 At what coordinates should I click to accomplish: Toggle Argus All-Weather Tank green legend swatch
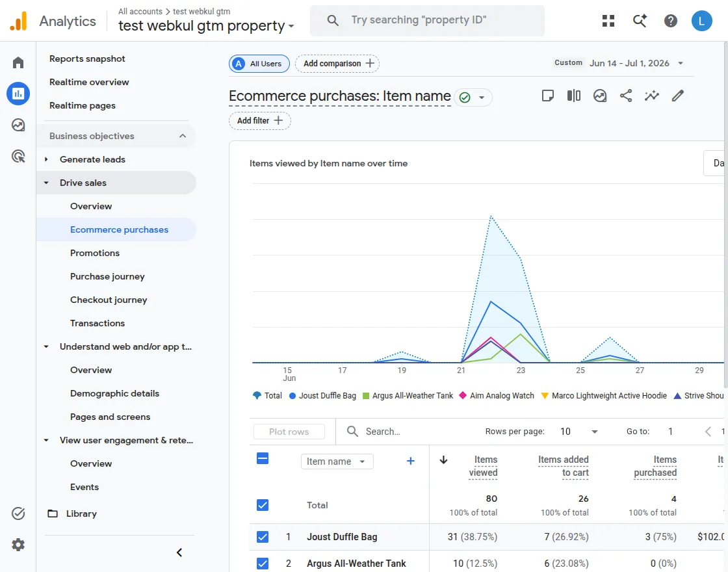click(x=366, y=396)
